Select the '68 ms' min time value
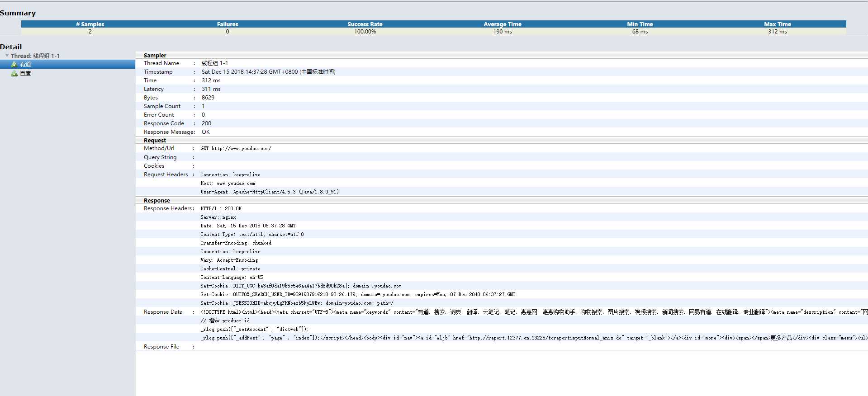The width and height of the screenshot is (868, 396). 640,31
